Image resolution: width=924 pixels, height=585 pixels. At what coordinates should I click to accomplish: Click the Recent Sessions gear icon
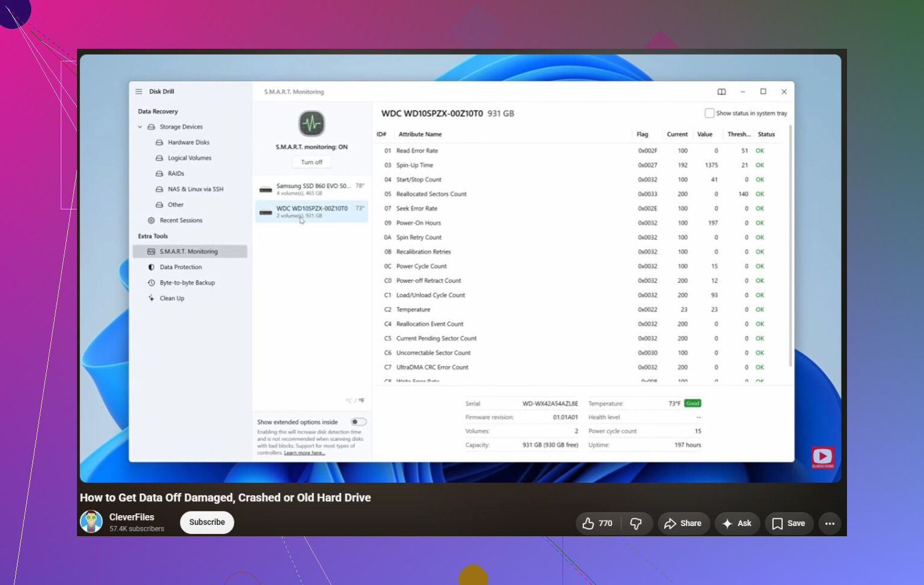(151, 221)
